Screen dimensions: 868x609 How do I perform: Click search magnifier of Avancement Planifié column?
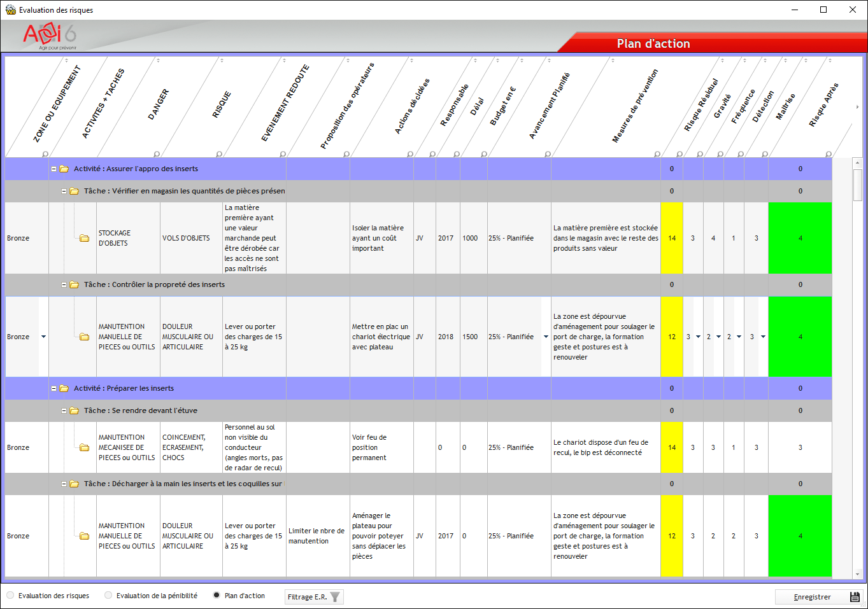(x=548, y=154)
